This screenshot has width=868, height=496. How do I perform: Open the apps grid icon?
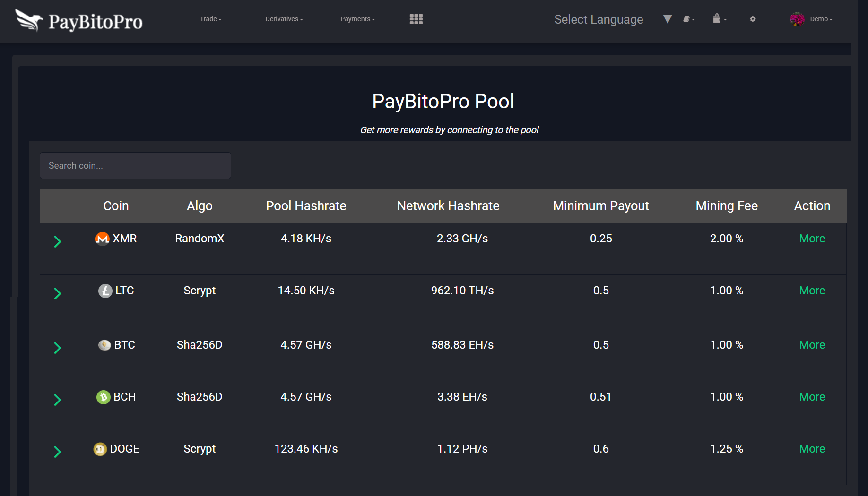coord(416,19)
